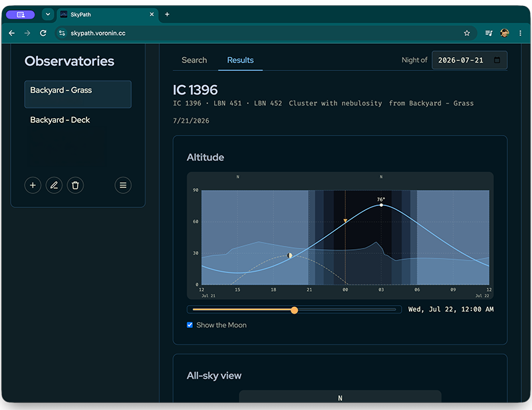This screenshot has height=410, width=532.
Task: Click the orange current-time triangle marker
Action: (345, 221)
